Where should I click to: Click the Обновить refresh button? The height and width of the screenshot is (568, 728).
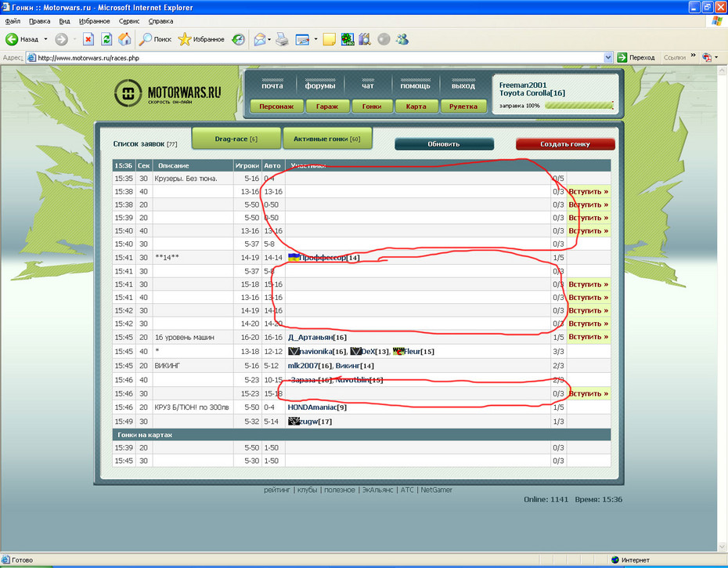coord(444,144)
